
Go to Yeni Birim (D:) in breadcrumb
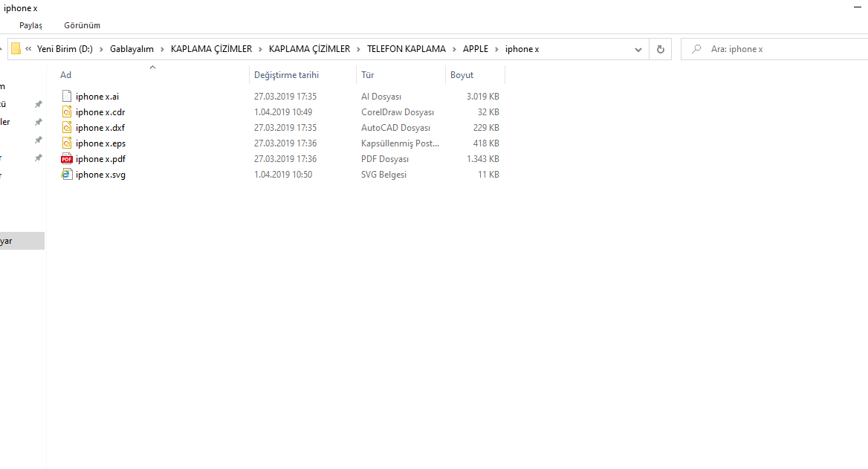(x=65, y=49)
